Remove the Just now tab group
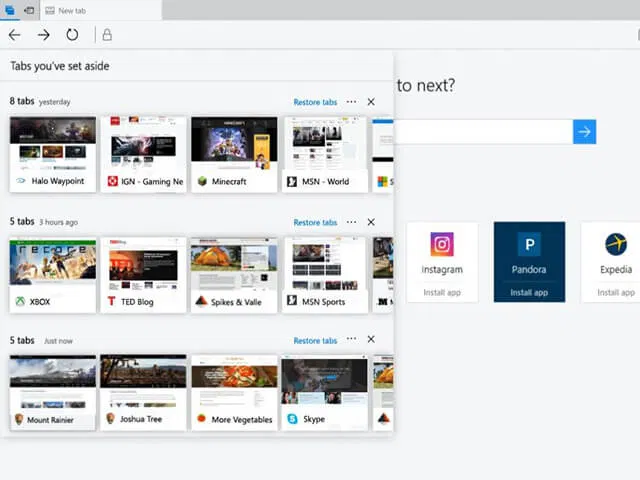This screenshot has height=480, width=640. [x=371, y=339]
